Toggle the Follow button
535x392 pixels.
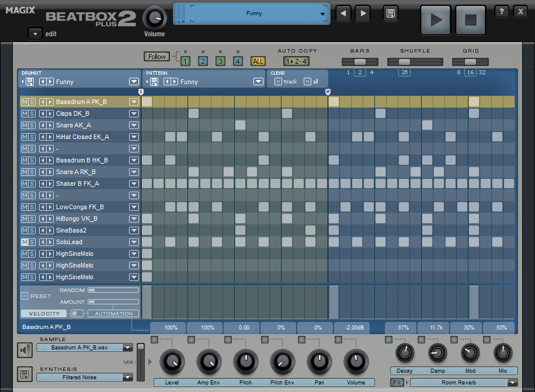157,57
